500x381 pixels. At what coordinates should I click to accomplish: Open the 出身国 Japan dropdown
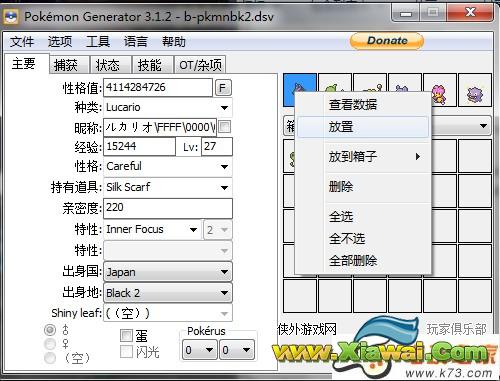click(x=168, y=272)
